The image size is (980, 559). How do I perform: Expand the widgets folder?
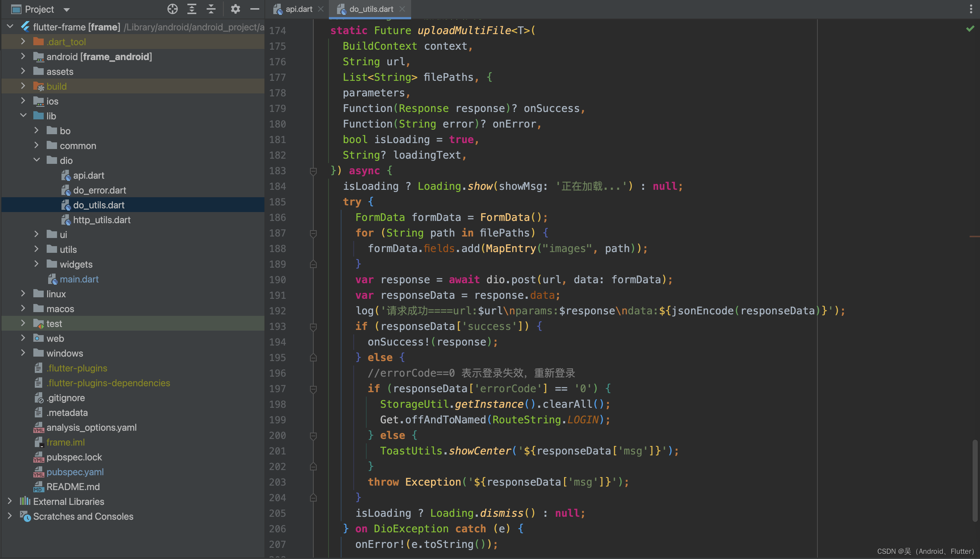[36, 264]
